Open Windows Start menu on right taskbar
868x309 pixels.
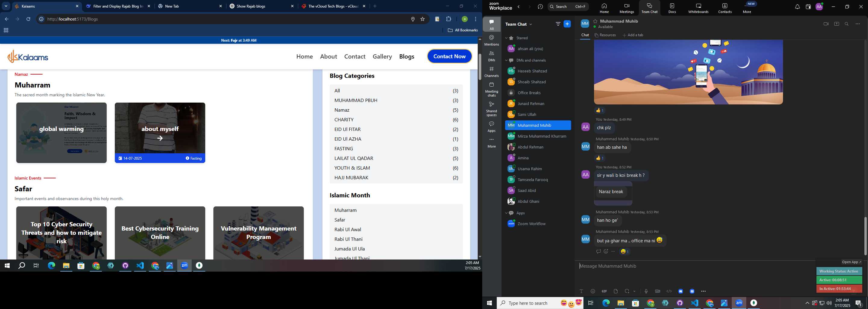click(489, 303)
